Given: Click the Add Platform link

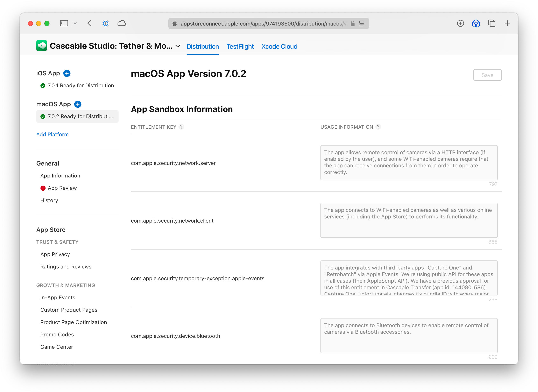Looking at the screenshot, I should [52, 134].
